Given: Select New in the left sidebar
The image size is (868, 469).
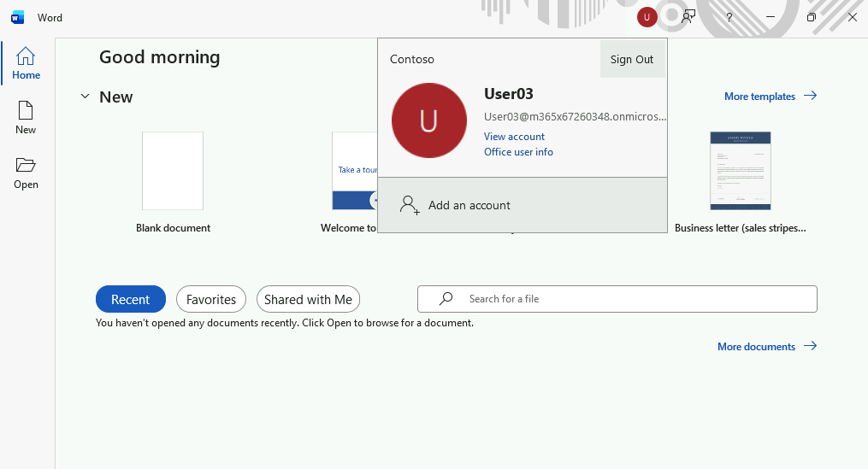Looking at the screenshot, I should 26,118.
